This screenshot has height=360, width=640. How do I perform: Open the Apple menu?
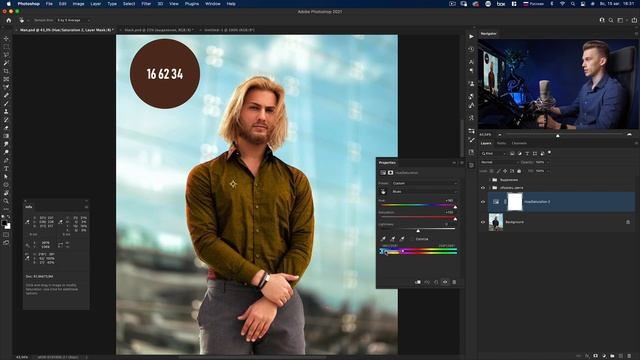tap(8, 4)
